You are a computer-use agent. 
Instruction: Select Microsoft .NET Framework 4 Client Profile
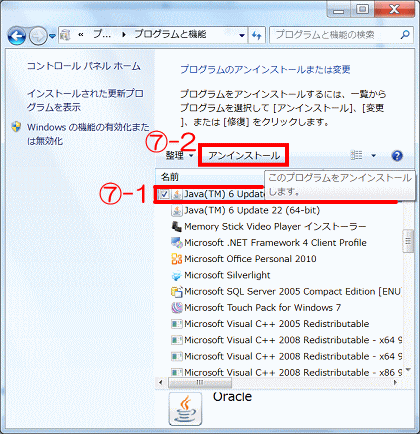(275, 243)
